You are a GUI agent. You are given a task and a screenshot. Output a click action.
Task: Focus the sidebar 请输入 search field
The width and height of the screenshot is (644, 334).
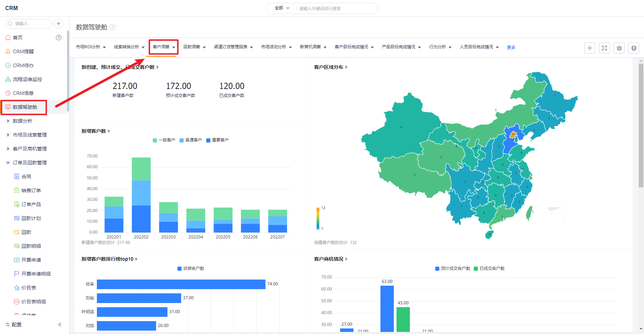point(28,24)
